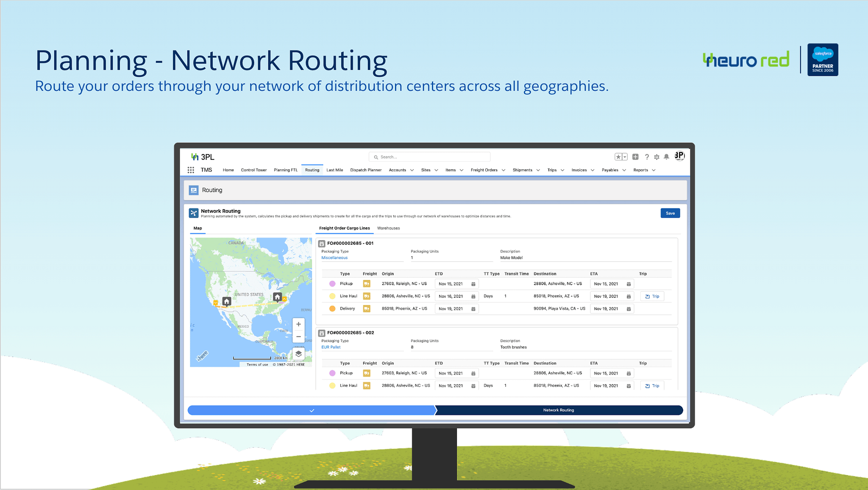This screenshot has width=868, height=490.
Task: Expand the Shipments nav dropdown
Action: click(x=538, y=170)
